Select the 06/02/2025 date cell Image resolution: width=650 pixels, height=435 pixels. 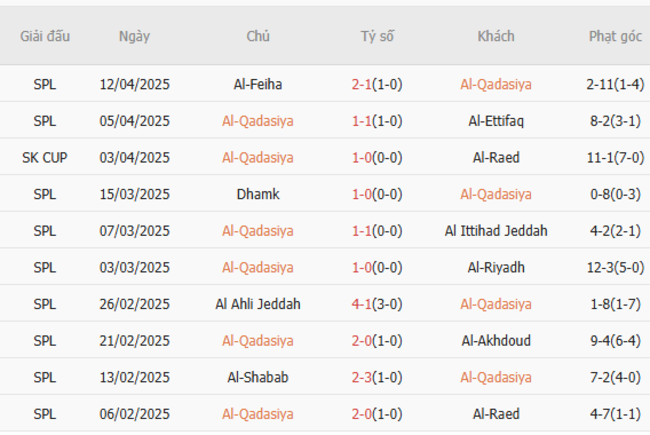[x=134, y=413]
